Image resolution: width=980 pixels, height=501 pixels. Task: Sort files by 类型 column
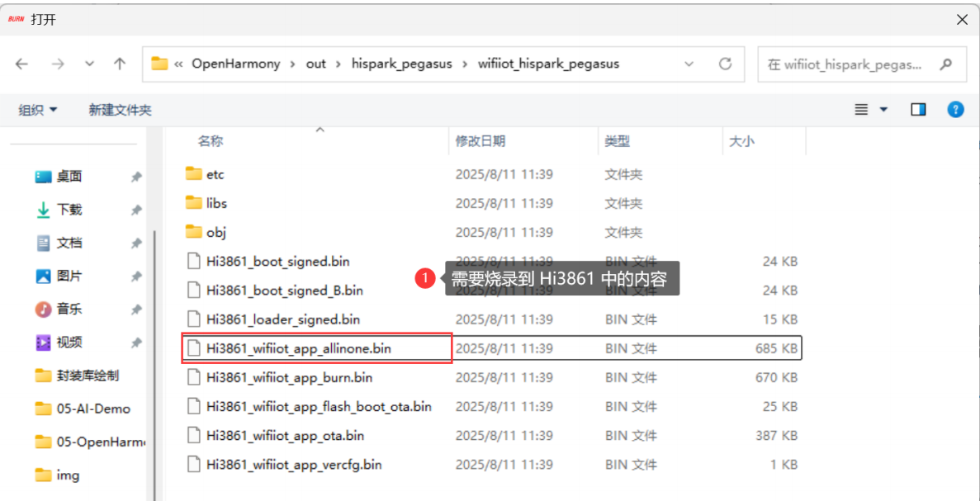(617, 142)
